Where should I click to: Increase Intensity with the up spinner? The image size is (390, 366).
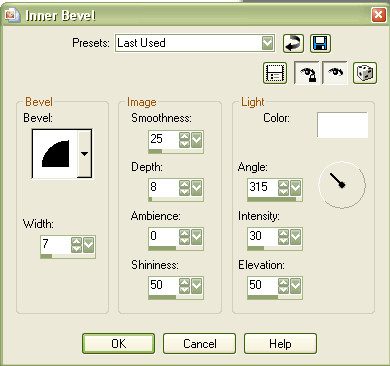[283, 233]
